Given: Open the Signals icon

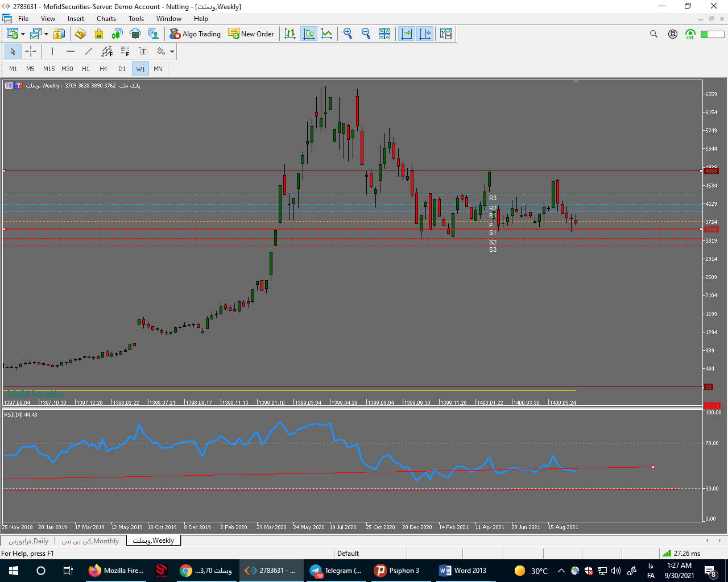Looking at the screenshot, I should (x=117, y=34).
